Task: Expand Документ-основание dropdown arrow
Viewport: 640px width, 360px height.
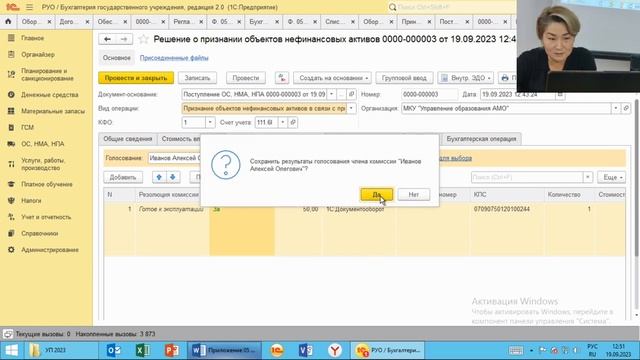Action: pyautogui.click(x=331, y=94)
